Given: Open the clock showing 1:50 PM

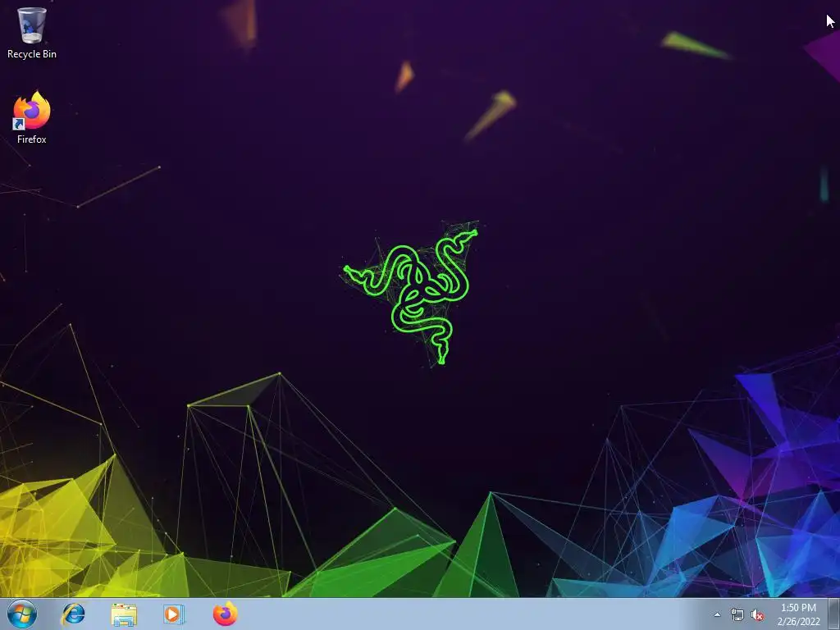Looking at the screenshot, I should (x=799, y=614).
